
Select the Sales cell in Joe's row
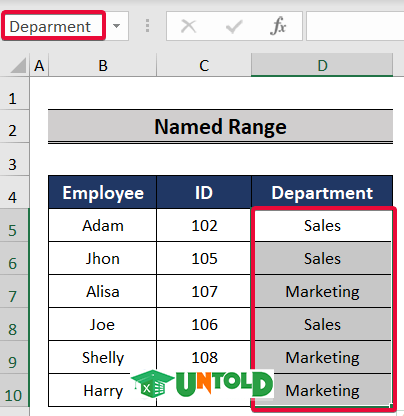tap(322, 324)
